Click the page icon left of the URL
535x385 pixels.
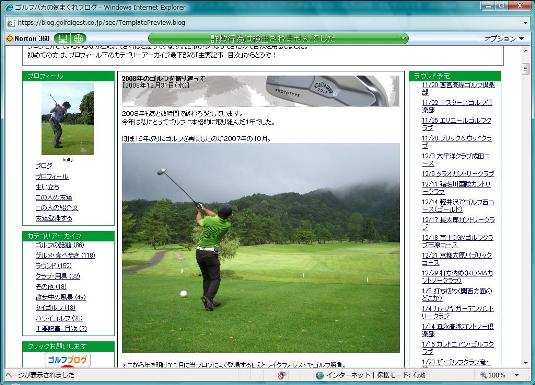[11, 23]
